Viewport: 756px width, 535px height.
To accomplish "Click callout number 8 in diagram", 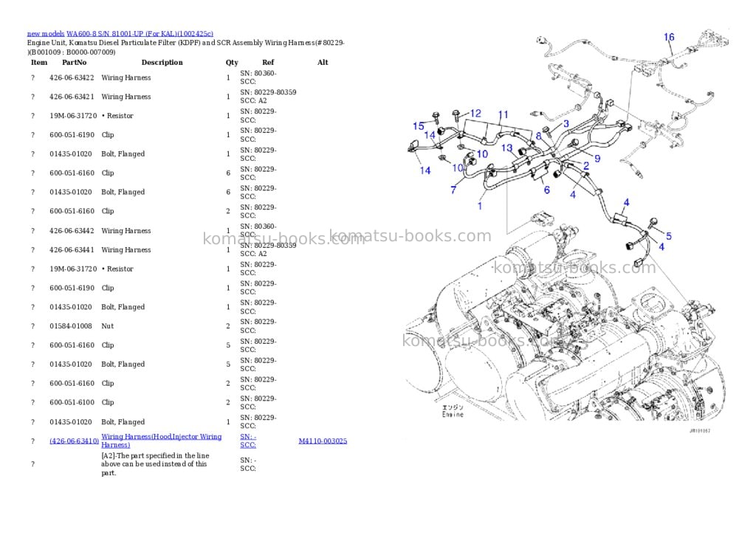I will tap(538, 137).
